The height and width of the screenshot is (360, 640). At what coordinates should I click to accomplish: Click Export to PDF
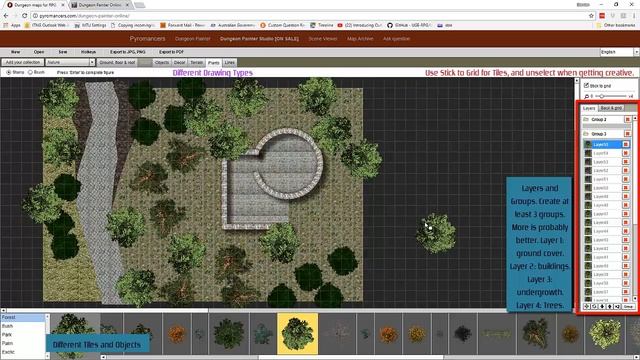(x=171, y=52)
